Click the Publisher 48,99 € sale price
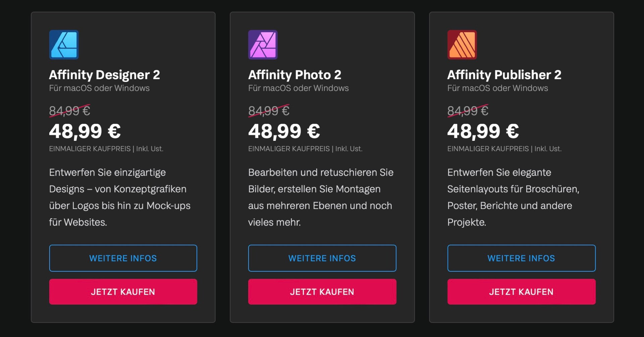The width and height of the screenshot is (644, 337). coord(483,131)
